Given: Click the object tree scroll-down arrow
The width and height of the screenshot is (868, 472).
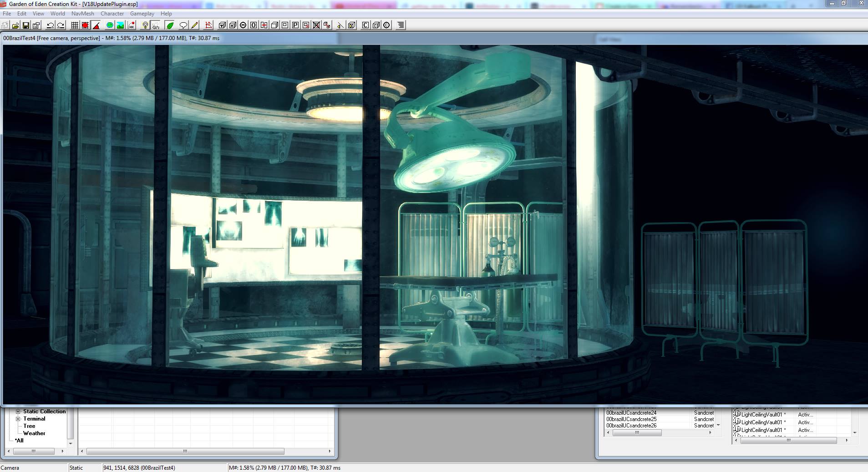Looking at the screenshot, I should [71, 443].
